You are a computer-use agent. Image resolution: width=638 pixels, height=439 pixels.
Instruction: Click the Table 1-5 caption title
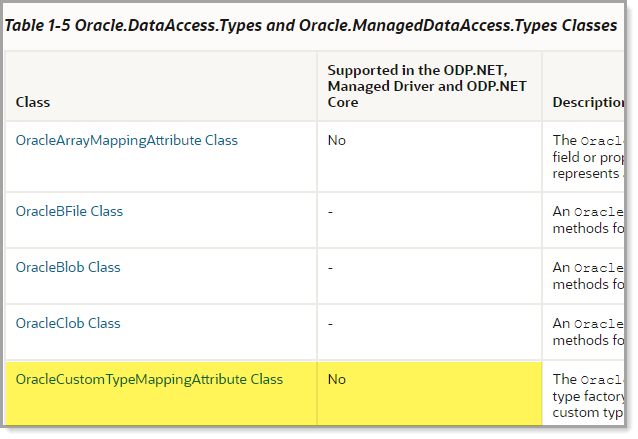(311, 25)
